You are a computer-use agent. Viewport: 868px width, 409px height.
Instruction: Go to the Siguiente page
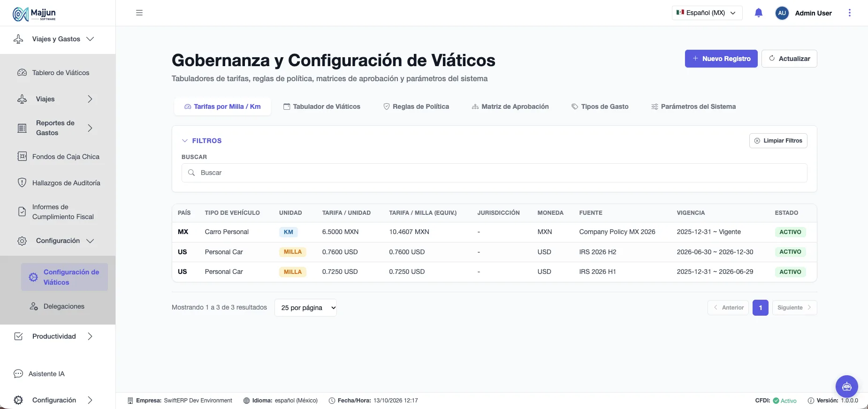(x=795, y=308)
